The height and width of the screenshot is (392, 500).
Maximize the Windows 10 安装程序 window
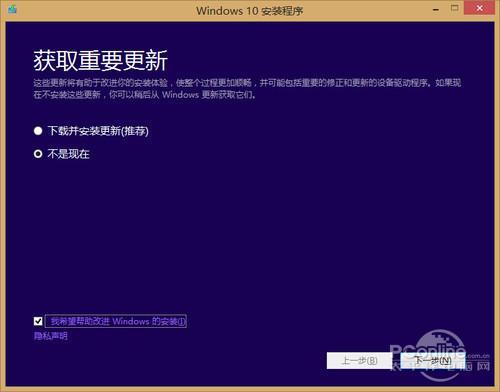[x=454, y=8]
